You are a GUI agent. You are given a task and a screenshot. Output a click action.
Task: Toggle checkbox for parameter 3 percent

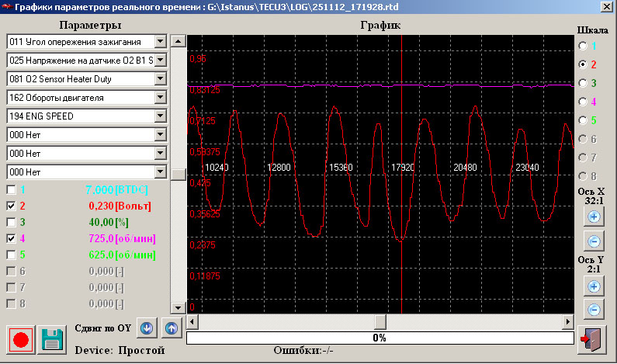11,223
